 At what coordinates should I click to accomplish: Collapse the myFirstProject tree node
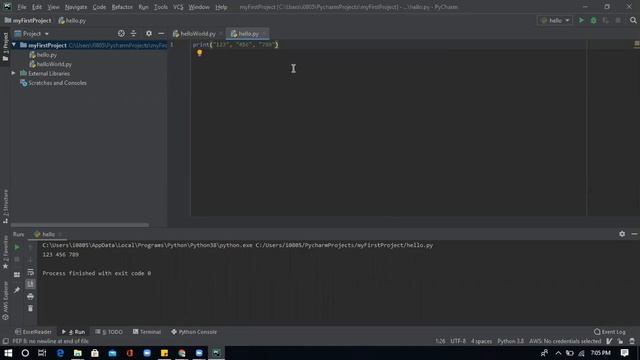(14, 45)
